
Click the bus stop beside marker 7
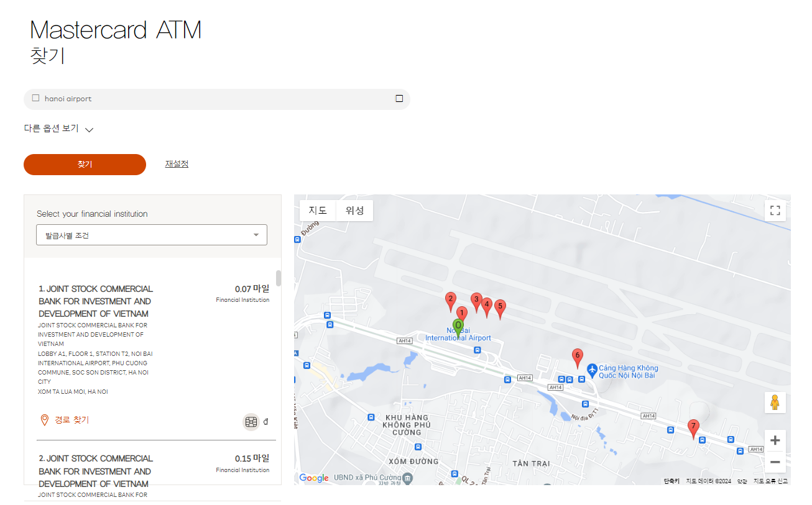click(x=702, y=440)
